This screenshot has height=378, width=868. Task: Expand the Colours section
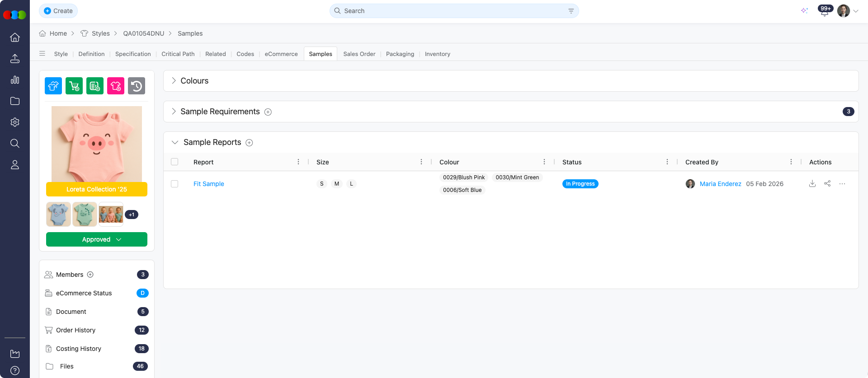174,81
